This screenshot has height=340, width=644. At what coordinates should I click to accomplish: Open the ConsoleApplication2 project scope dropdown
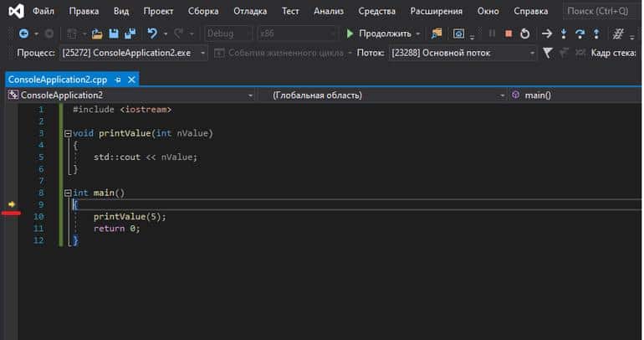tap(250, 95)
